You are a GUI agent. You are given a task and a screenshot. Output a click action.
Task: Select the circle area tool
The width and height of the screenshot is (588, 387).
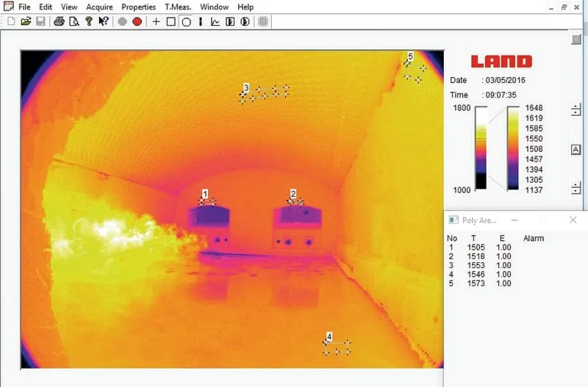click(x=186, y=21)
